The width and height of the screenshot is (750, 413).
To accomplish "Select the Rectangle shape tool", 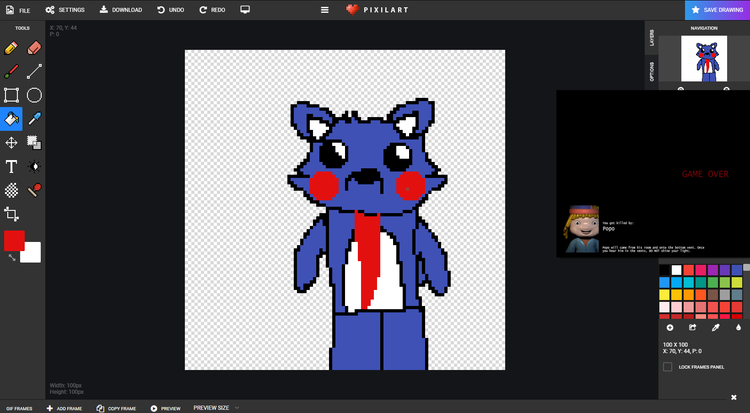I will [x=11, y=95].
